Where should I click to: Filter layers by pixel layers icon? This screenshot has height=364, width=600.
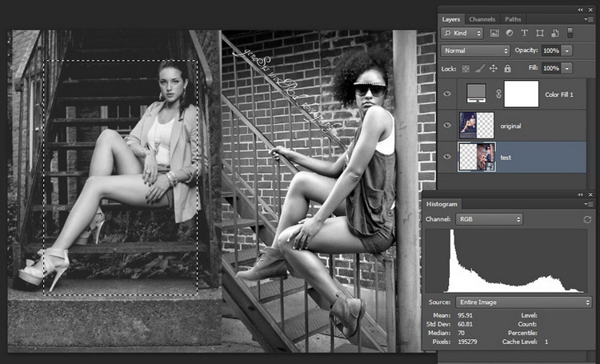pyautogui.click(x=494, y=34)
